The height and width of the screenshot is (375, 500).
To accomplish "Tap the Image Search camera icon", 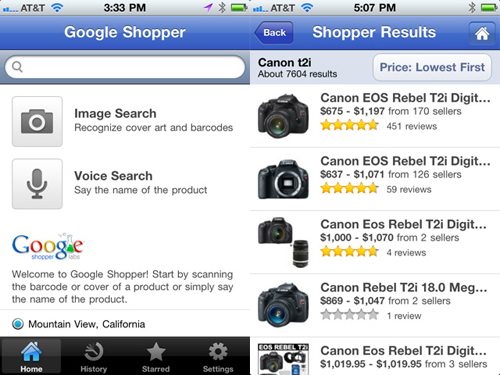I will click(x=37, y=122).
